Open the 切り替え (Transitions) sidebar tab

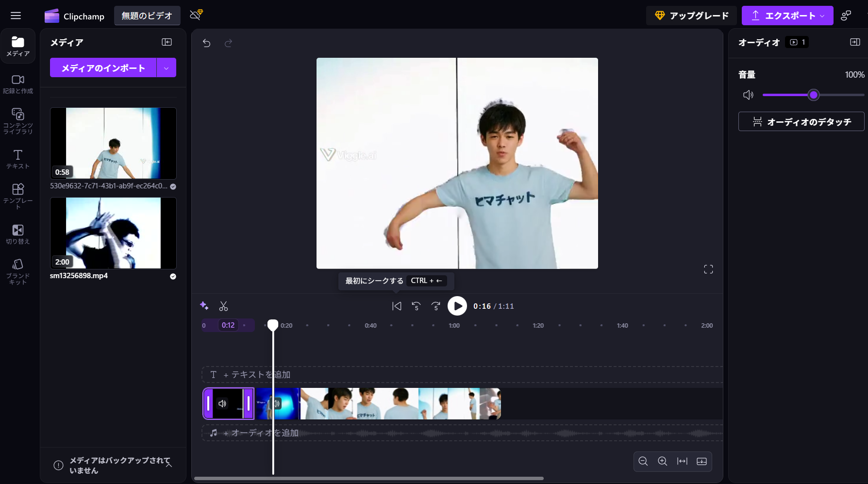coord(18,234)
